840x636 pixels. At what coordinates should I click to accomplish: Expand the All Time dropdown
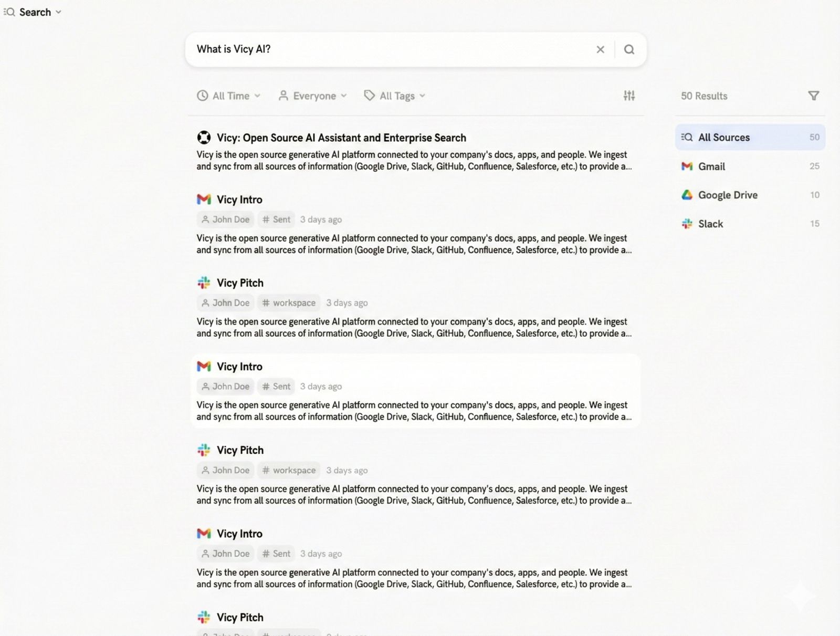228,96
